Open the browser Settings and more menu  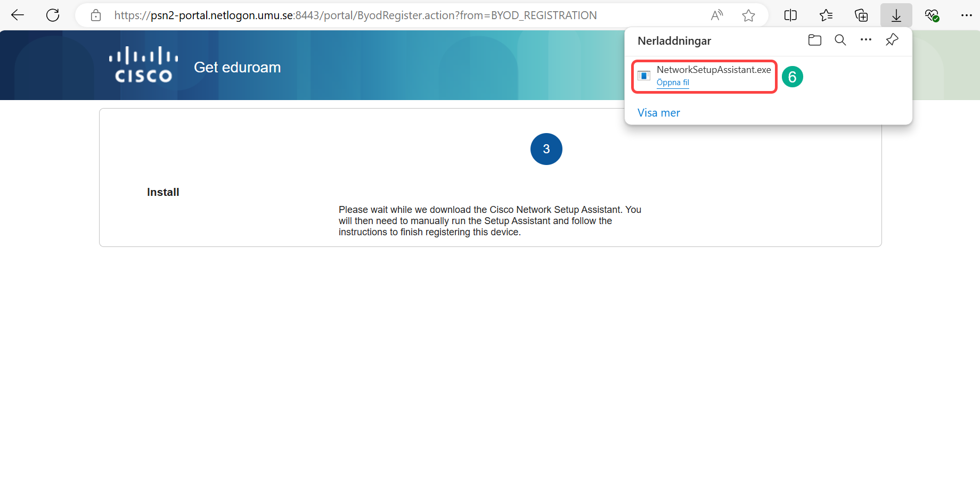pos(967,15)
